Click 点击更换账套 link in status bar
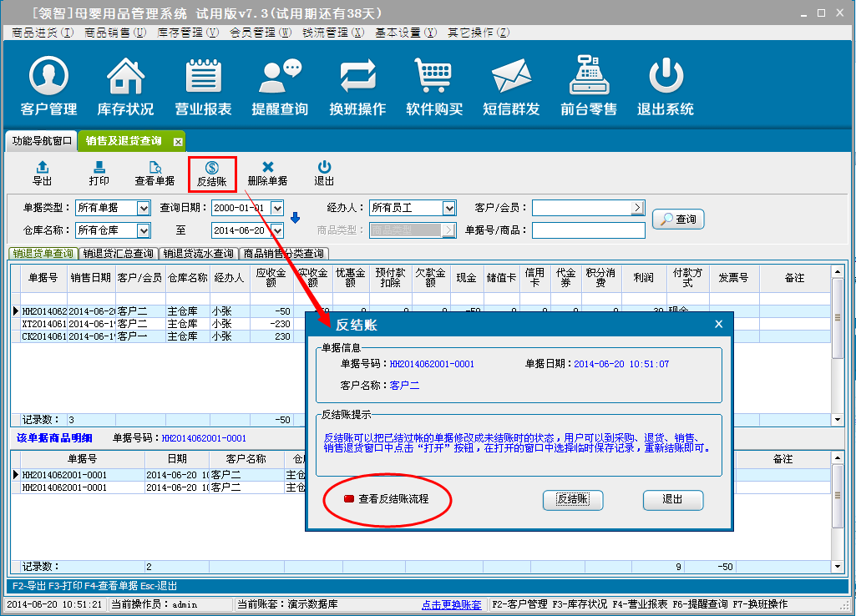The width and height of the screenshot is (856, 616). 451,604
